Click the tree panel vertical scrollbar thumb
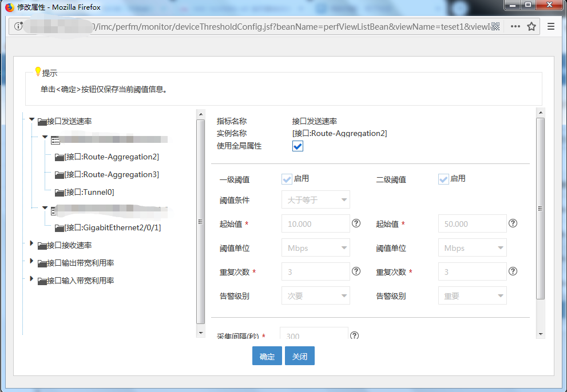567x392 pixels. (x=201, y=222)
